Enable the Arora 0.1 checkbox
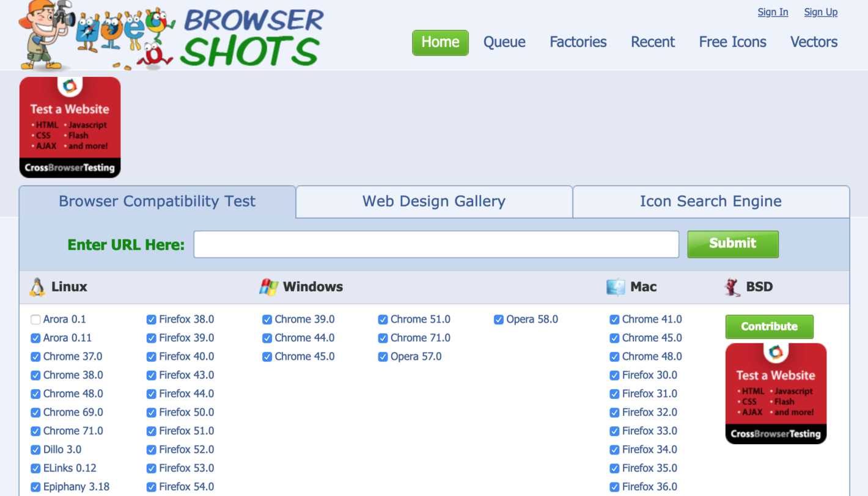Screen dimensions: 868x496 click(x=35, y=319)
